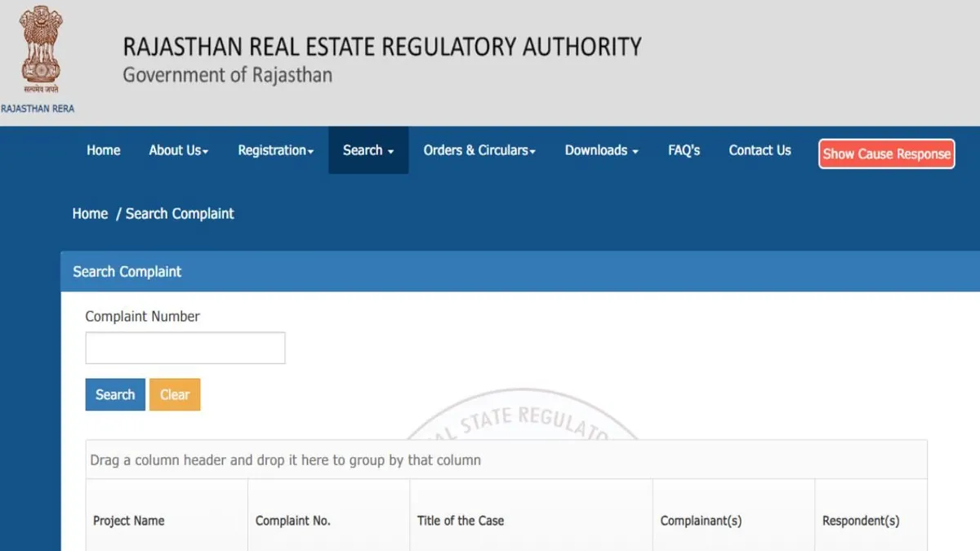Click the Search Complaint breadcrumb link
The width and height of the screenshot is (980, 551).
coord(180,213)
